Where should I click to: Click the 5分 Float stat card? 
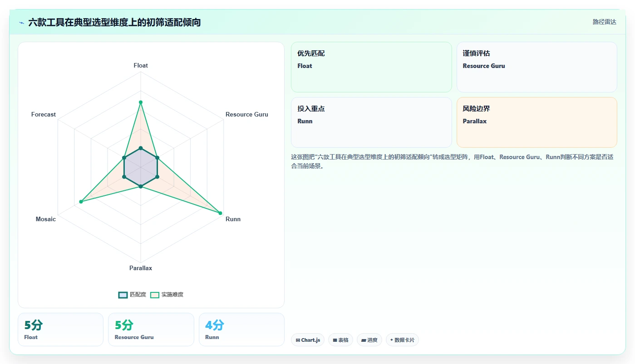coord(60,330)
